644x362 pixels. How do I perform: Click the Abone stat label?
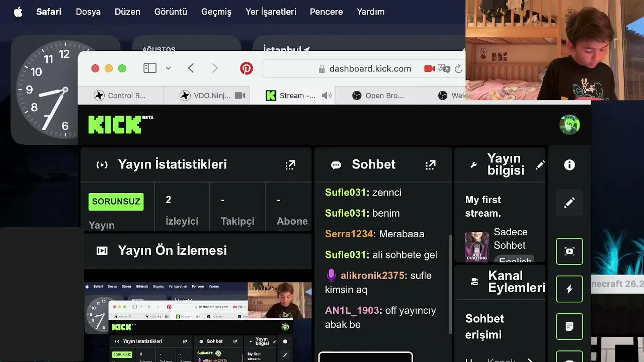tap(292, 221)
